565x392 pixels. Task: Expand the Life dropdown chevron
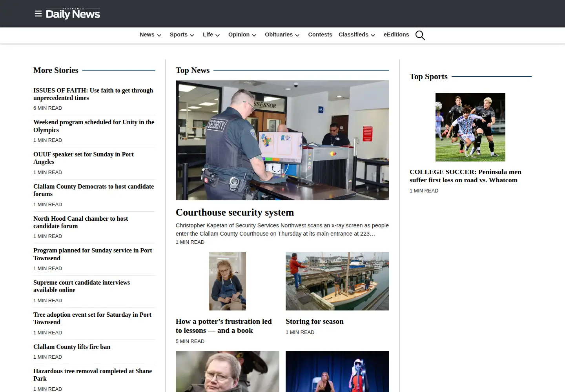point(218,35)
